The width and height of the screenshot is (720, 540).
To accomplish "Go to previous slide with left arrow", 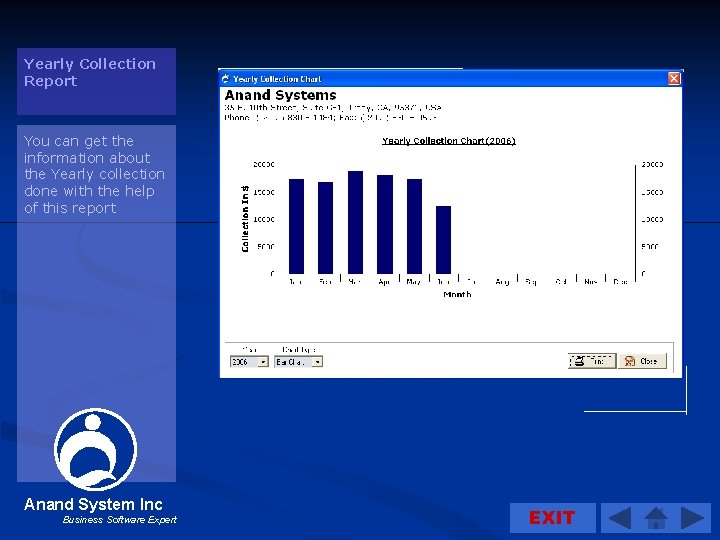I will click(619, 518).
